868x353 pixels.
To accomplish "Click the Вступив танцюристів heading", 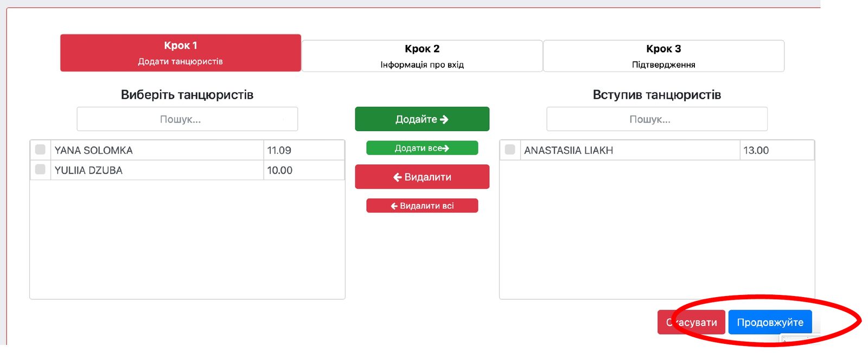I will click(x=657, y=95).
